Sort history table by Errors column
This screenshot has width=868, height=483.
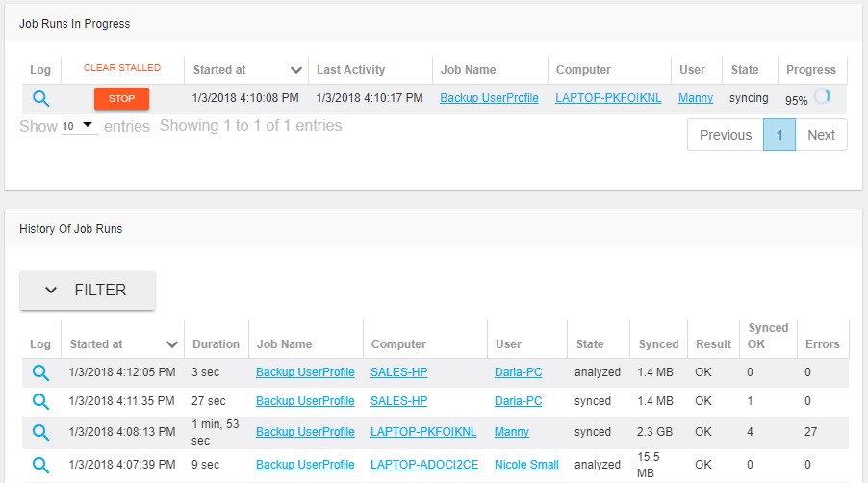tap(822, 344)
